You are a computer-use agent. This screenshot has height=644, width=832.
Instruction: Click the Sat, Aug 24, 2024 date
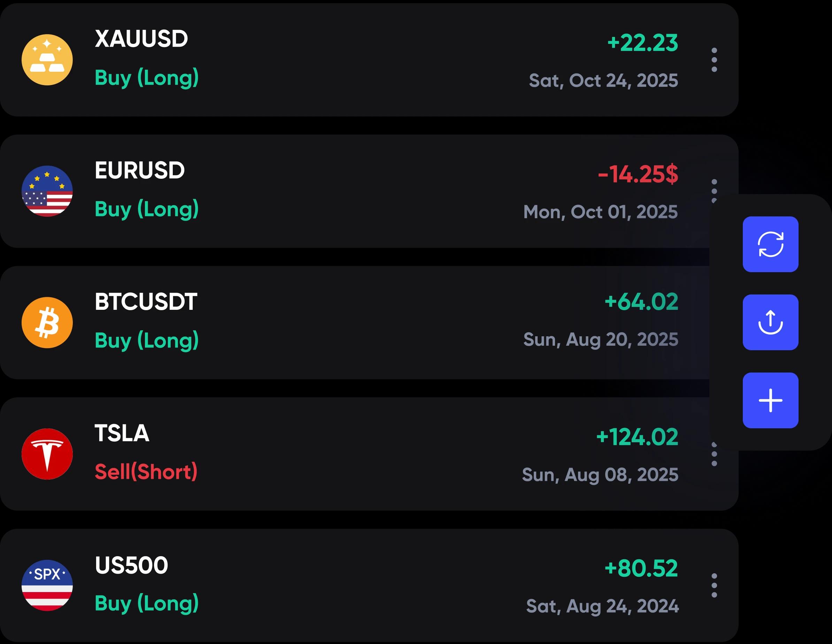tap(602, 606)
